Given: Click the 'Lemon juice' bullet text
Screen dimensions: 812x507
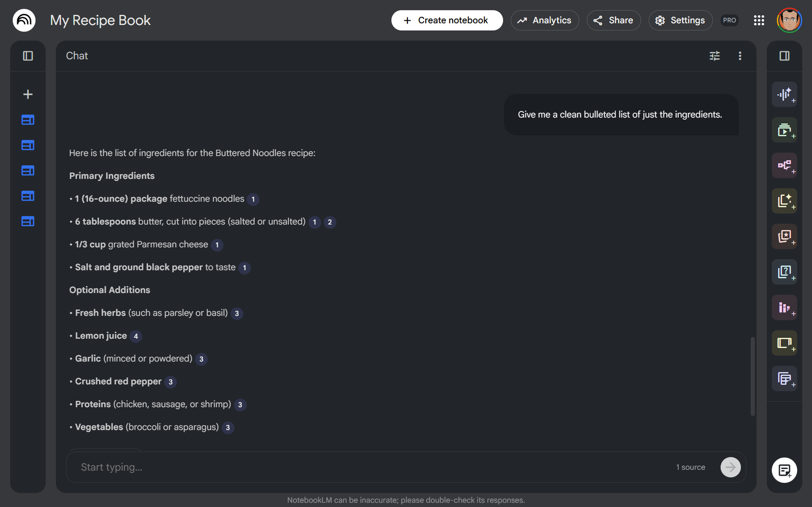Looking at the screenshot, I should pyautogui.click(x=101, y=336).
